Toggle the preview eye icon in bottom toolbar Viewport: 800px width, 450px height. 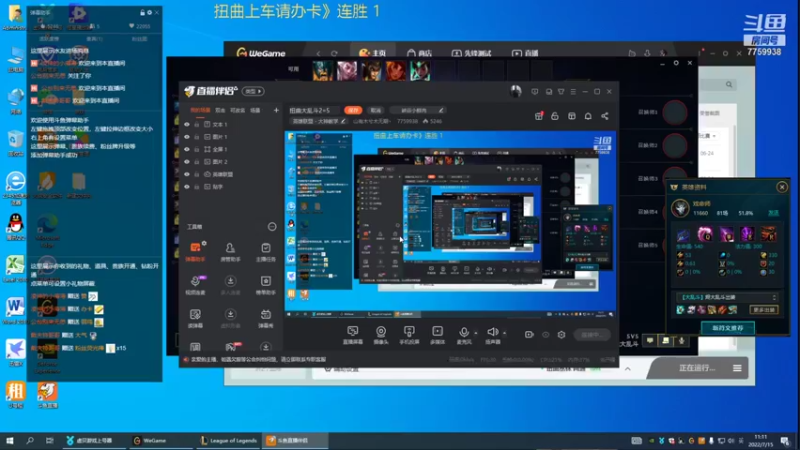[545, 335]
